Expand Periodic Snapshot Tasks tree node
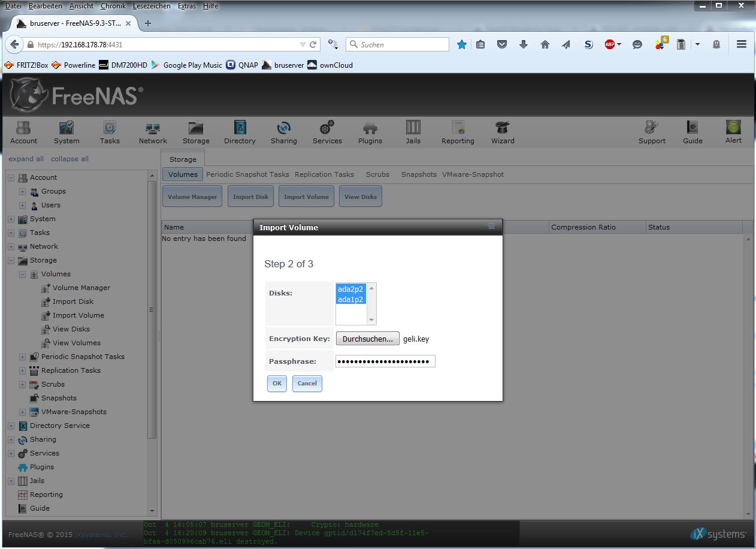 click(x=22, y=357)
